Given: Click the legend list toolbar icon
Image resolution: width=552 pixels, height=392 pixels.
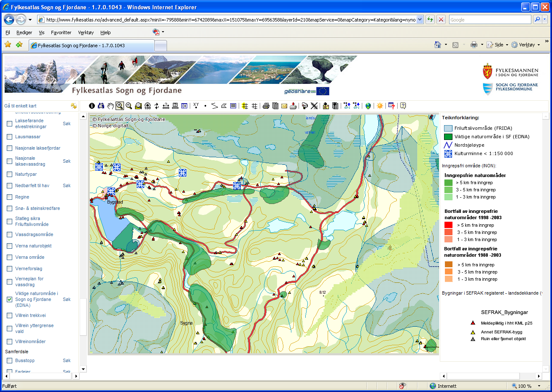Looking at the screenshot, I should coord(184,106).
